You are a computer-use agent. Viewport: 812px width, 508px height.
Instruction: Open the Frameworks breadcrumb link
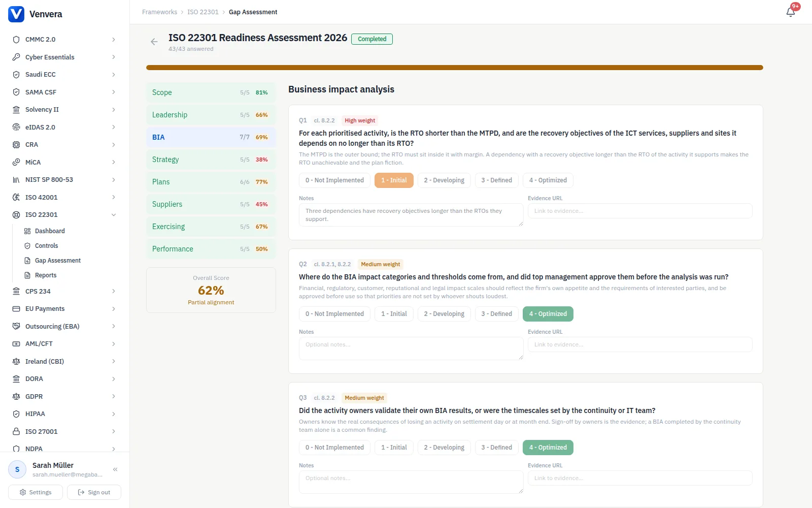tap(159, 12)
